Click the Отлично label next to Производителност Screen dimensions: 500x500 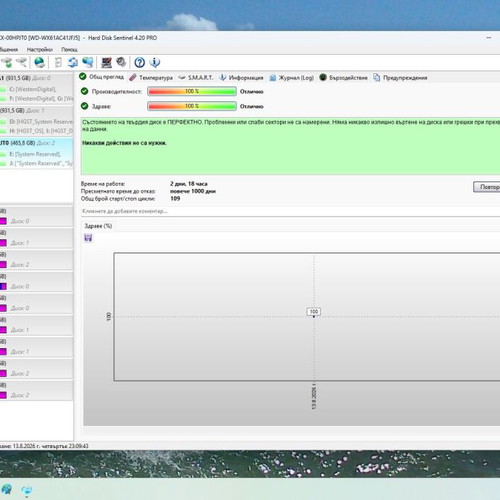[x=252, y=92]
